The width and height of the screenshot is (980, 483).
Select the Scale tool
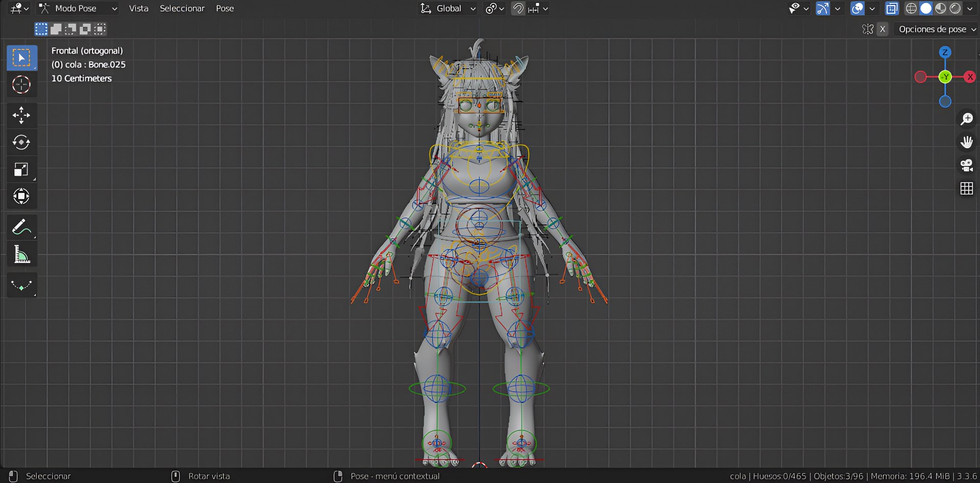21,169
